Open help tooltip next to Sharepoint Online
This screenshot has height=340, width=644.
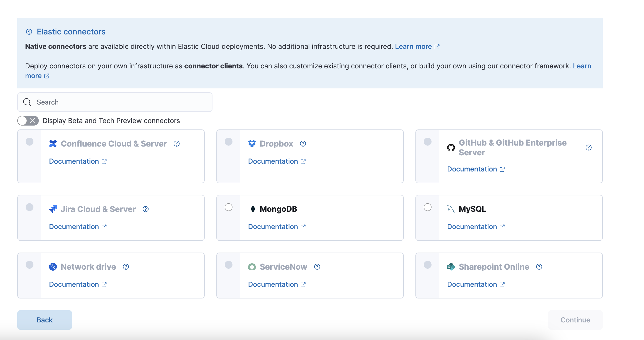(539, 267)
